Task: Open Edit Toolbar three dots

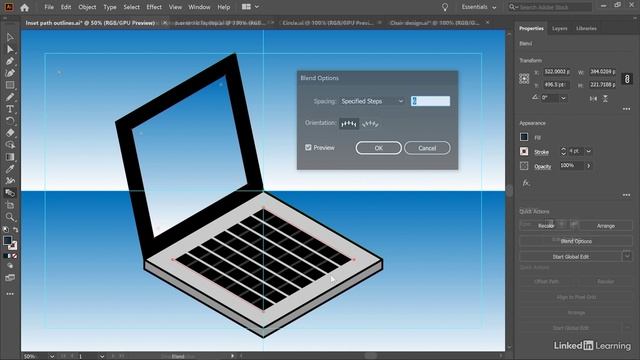Action: [10, 294]
